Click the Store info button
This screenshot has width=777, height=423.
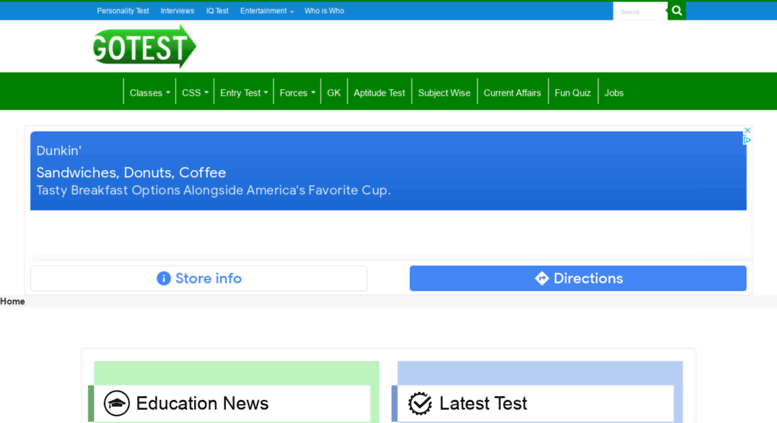tap(199, 278)
